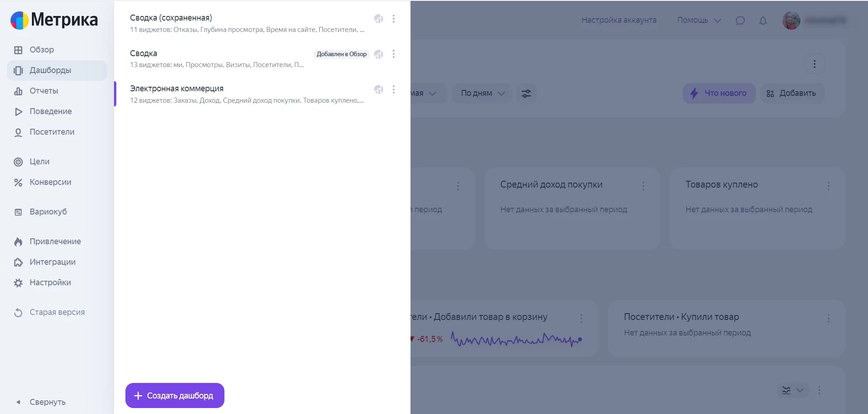
Task: Open menu of Товаров куплено widget
Action: 828,186
